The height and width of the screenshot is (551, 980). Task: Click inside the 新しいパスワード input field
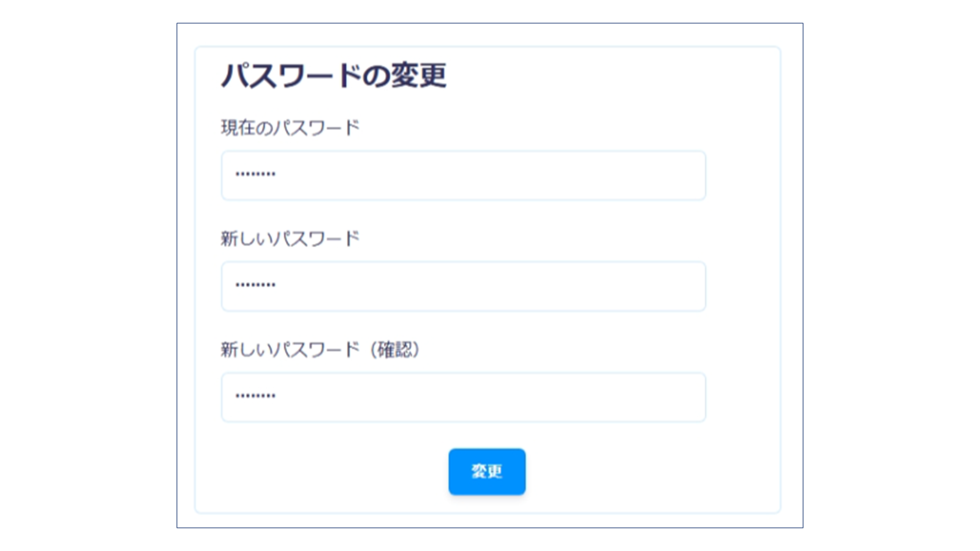[x=463, y=286]
